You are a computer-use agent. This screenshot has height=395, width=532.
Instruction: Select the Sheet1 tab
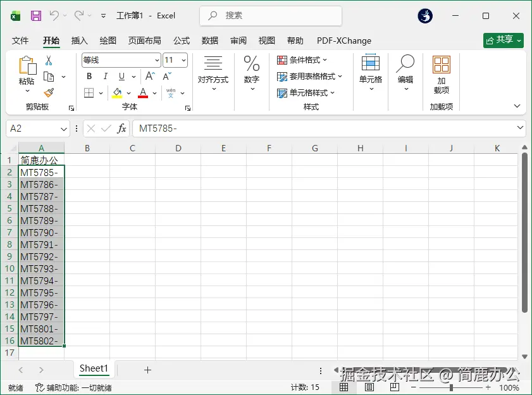pos(94,368)
